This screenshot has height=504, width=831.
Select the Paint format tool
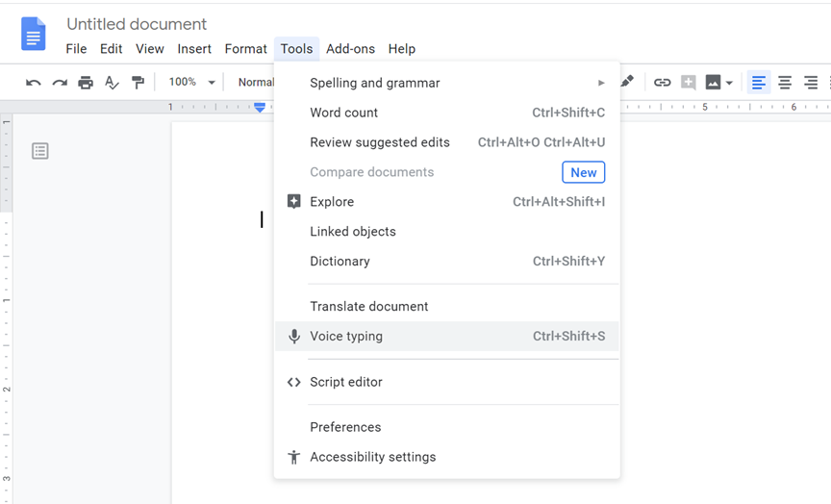click(x=138, y=83)
